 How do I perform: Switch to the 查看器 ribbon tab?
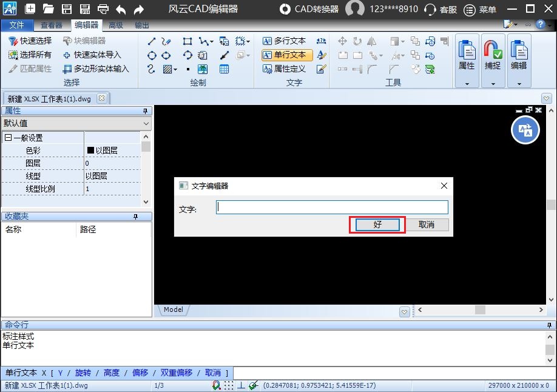(52, 25)
